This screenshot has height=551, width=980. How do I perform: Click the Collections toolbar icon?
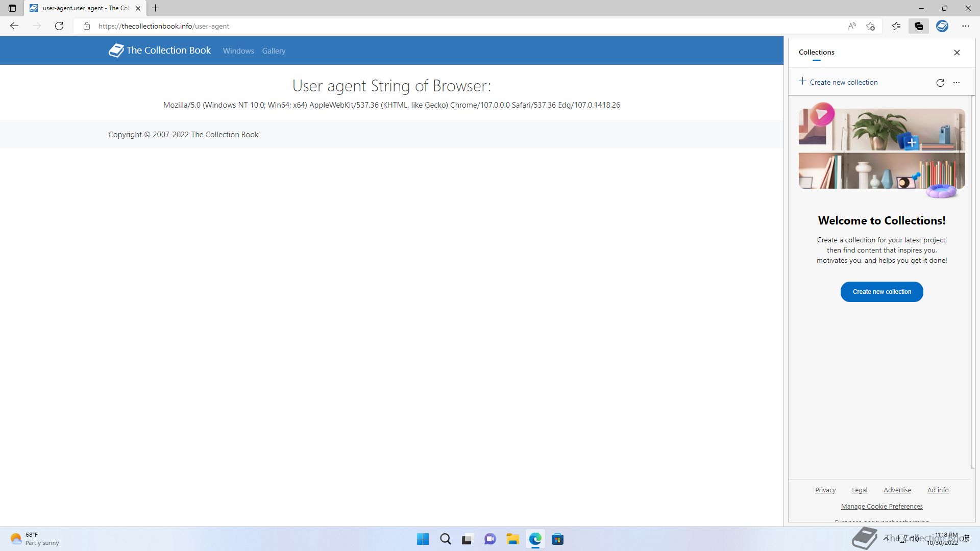[x=919, y=26]
